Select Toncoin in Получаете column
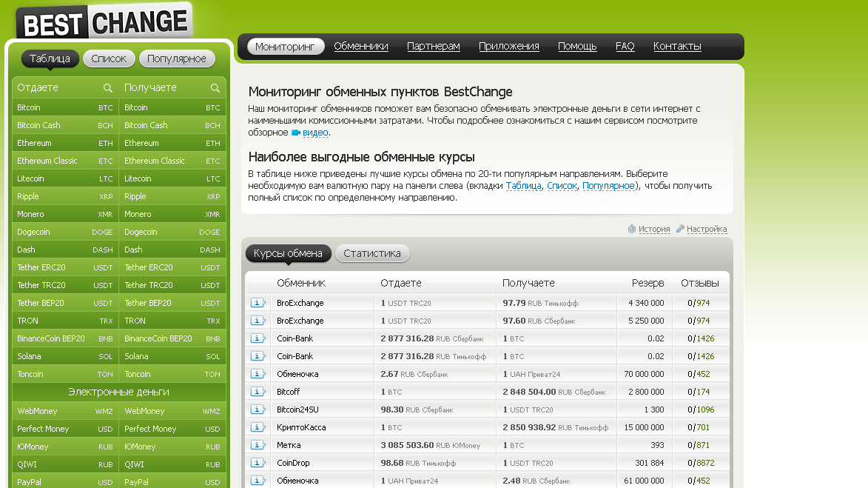Screen dimensions: 868x488 click(172, 373)
